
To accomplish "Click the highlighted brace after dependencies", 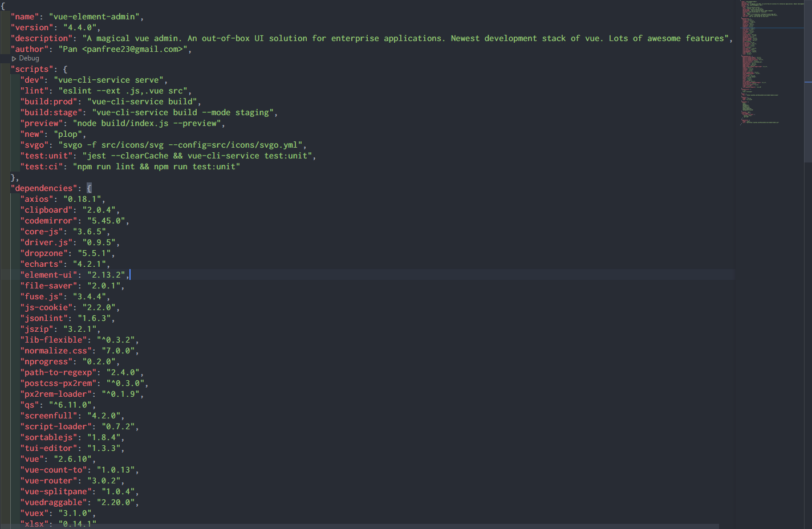I will point(89,188).
